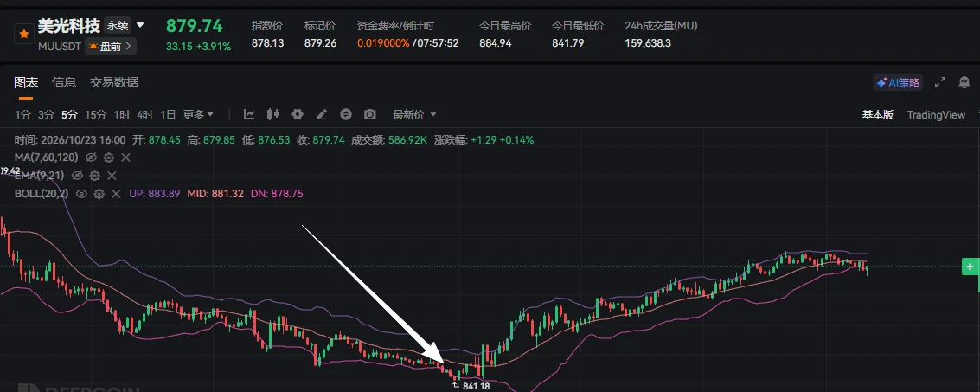Open MA(7,60,120) settings gear
980x392 pixels.
coord(109,157)
